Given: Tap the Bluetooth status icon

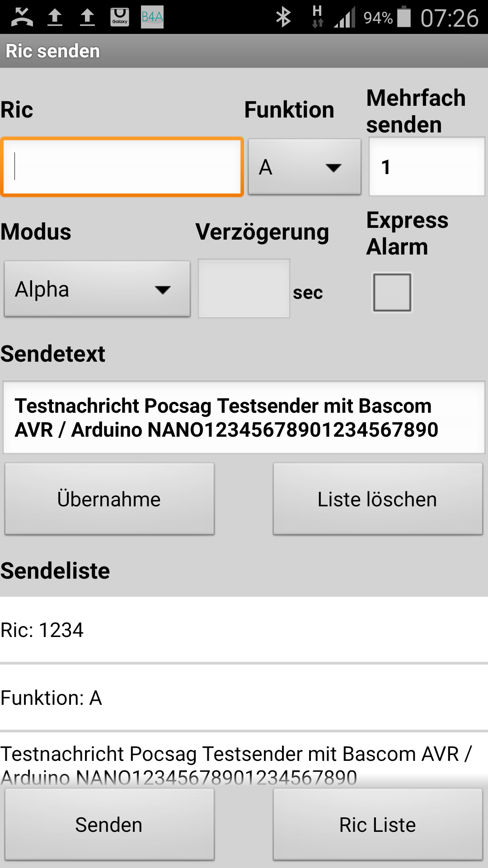Looking at the screenshot, I should coord(283,17).
